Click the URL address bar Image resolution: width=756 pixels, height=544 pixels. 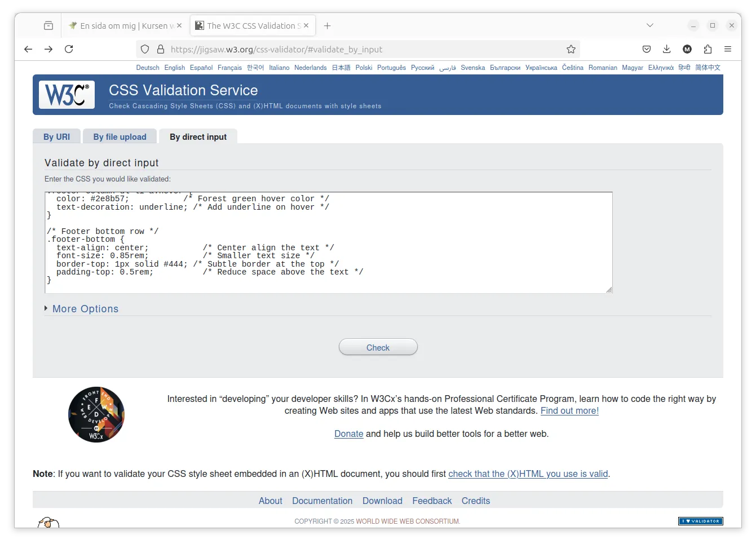[358, 49]
